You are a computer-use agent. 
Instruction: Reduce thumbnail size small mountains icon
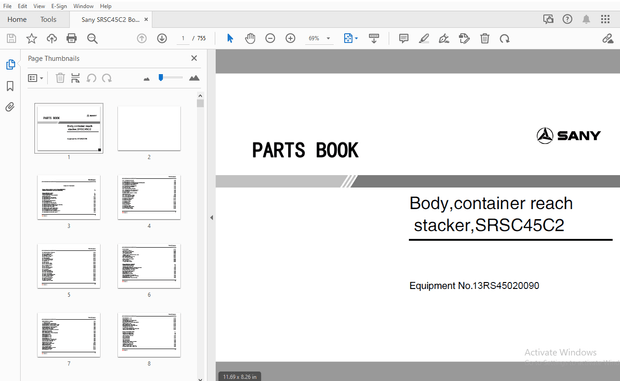[x=146, y=79]
